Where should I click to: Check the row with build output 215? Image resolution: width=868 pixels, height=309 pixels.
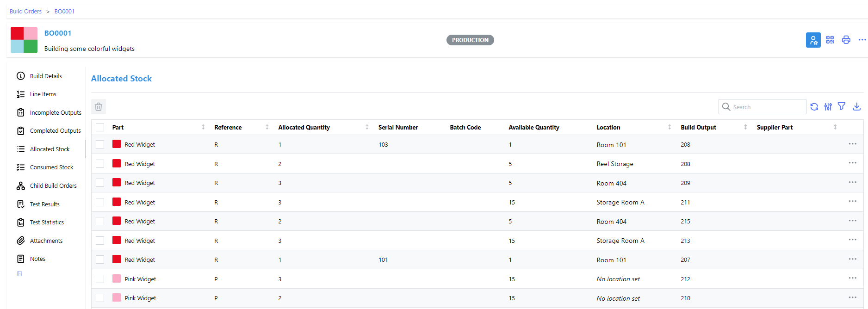pyautogui.click(x=100, y=221)
